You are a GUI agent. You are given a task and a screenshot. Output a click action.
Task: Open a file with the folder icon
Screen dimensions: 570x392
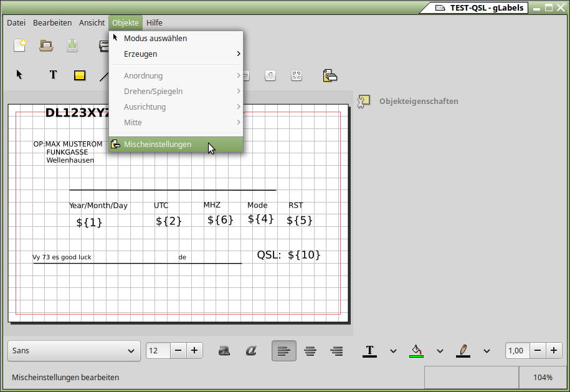point(46,45)
